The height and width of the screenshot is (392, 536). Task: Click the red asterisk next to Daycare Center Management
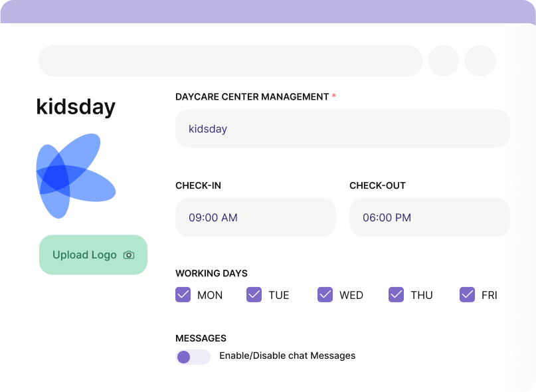pos(333,96)
